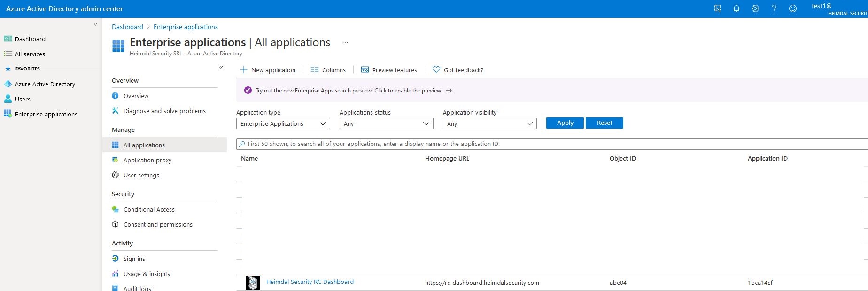
Task: Open the more options ellipsis beside title
Action: point(345,42)
